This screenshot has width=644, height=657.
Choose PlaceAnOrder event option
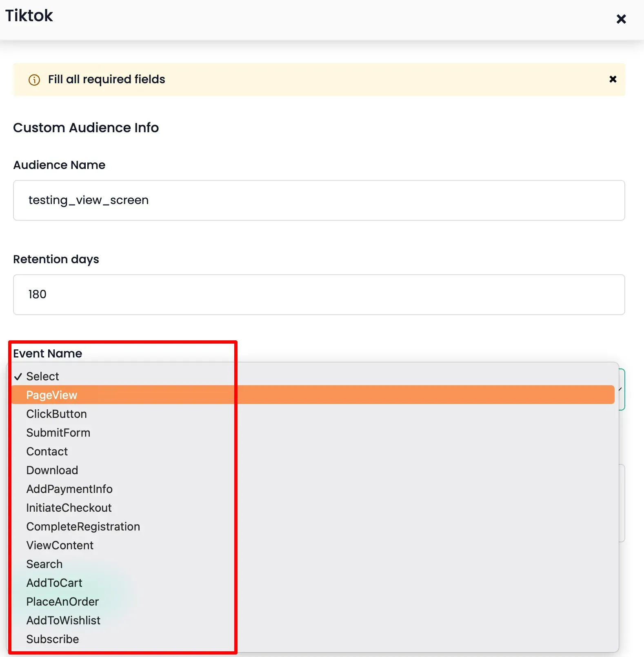pyautogui.click(x=313, y=602)
